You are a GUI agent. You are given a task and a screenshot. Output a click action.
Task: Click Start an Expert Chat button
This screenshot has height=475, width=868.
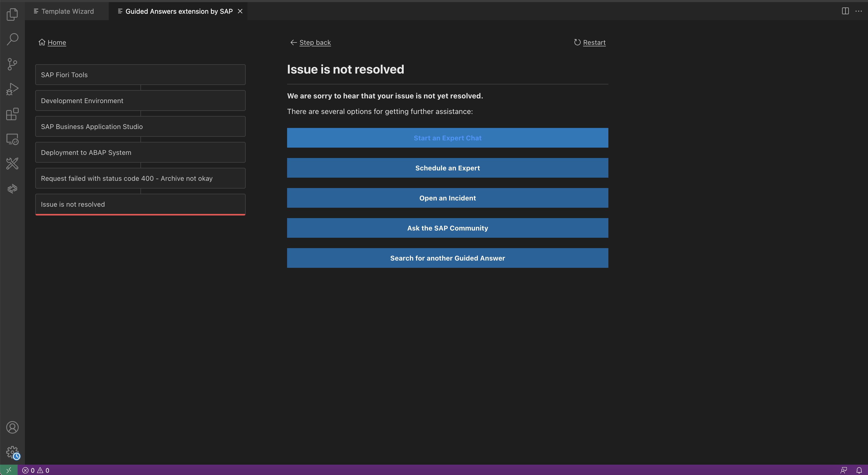(447, 138)
